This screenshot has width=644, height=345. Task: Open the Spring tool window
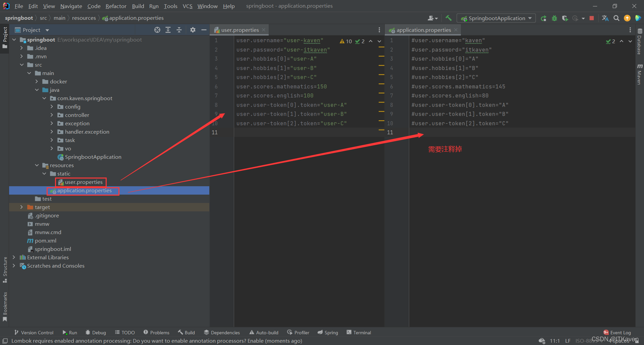[328, 333]
